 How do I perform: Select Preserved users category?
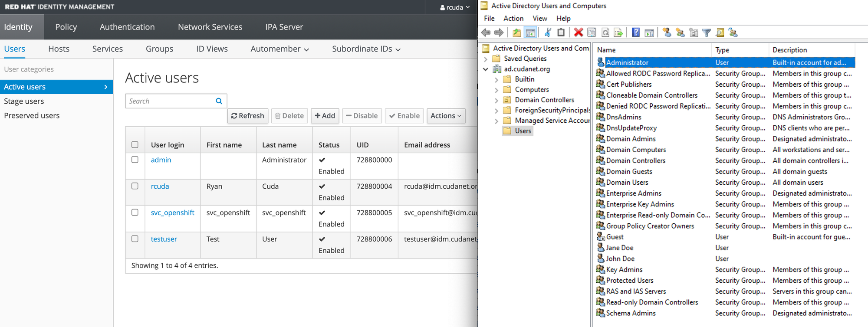[32, 116]
